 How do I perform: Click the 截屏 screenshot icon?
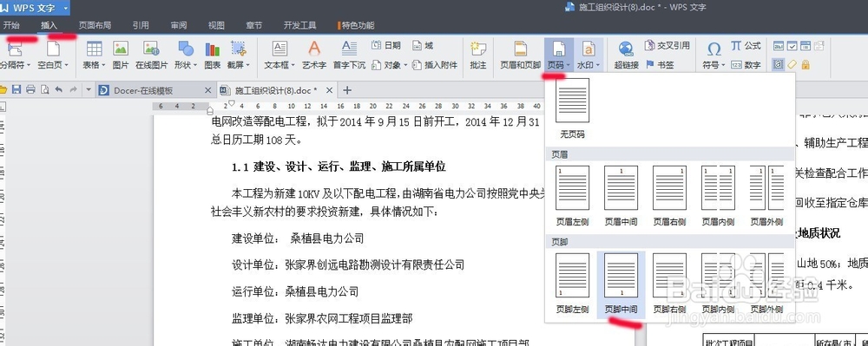238,49
